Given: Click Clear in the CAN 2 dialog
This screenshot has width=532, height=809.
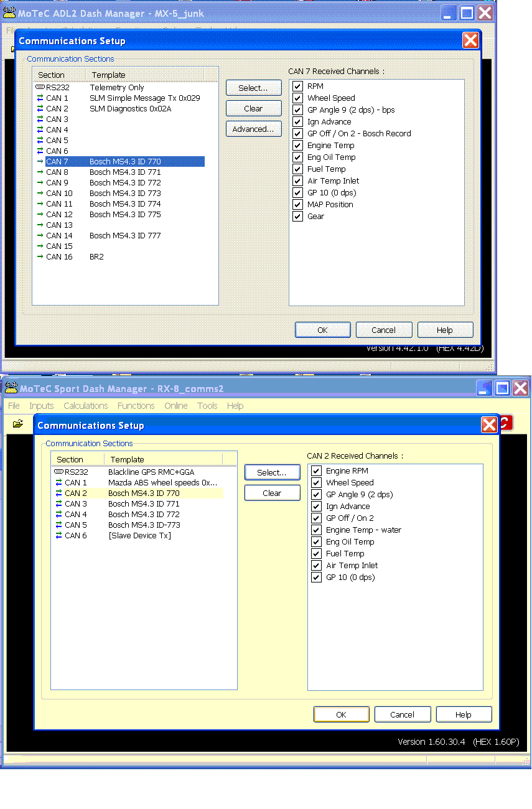Looking at the screenshot, I should pos(272,493).
